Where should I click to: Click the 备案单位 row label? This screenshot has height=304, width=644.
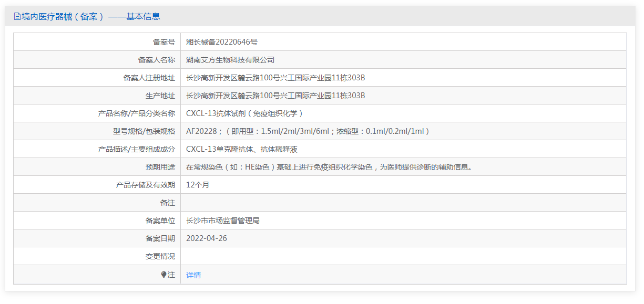160,221
